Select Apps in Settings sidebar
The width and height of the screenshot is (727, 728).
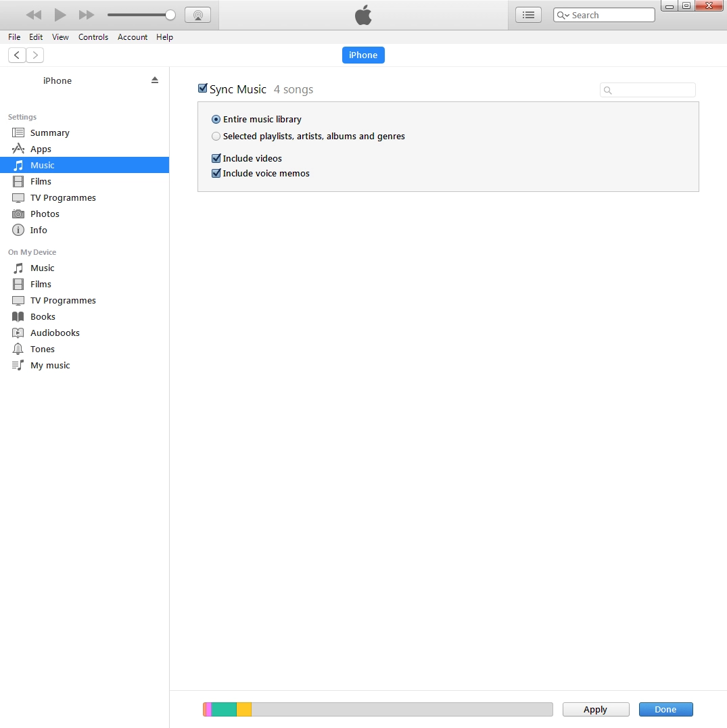tap(41, 149)
